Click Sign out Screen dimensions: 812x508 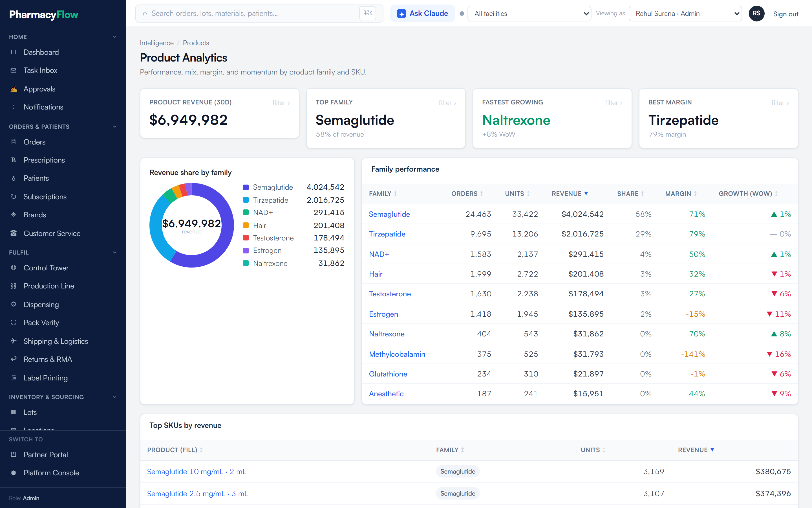point(785,14)
